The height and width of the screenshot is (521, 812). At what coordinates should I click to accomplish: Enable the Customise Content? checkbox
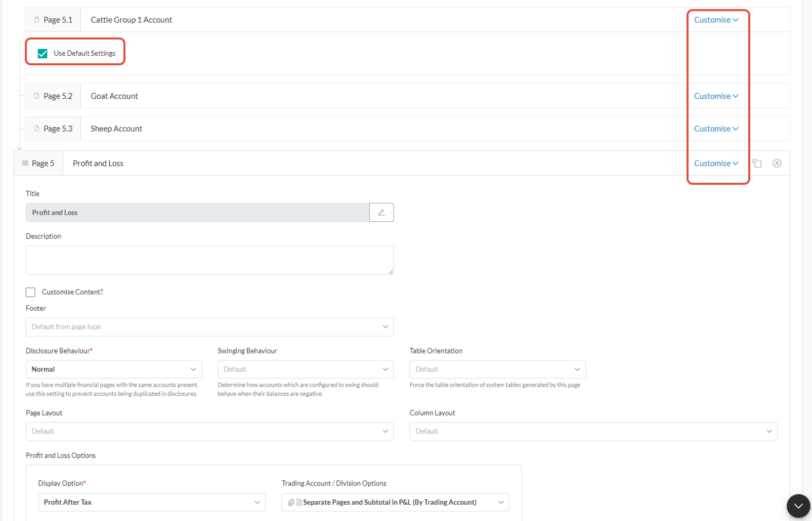30,292
